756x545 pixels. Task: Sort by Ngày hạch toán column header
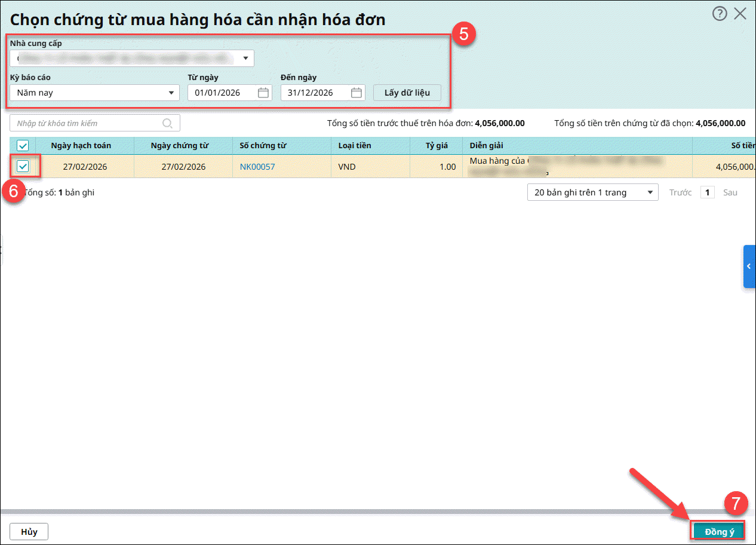point(81,146)
